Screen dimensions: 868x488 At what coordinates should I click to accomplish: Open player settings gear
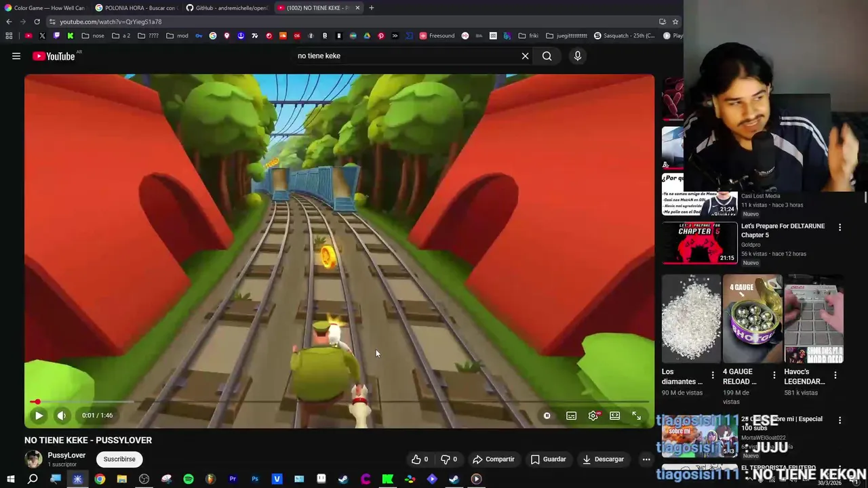593,415
